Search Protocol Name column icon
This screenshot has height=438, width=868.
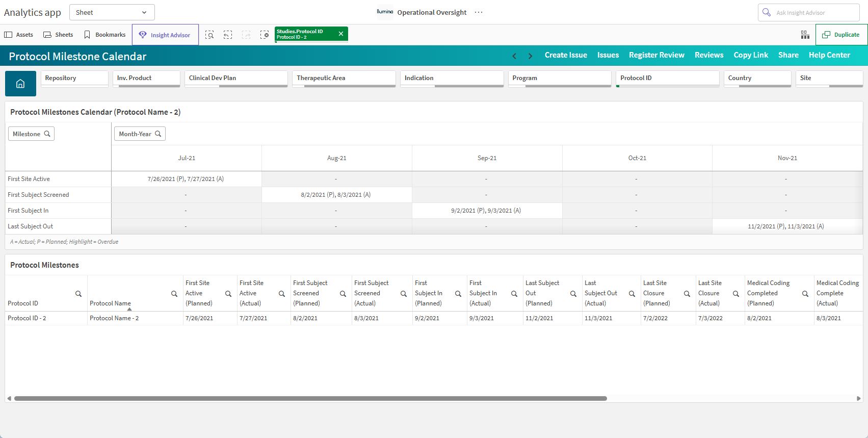174,294
